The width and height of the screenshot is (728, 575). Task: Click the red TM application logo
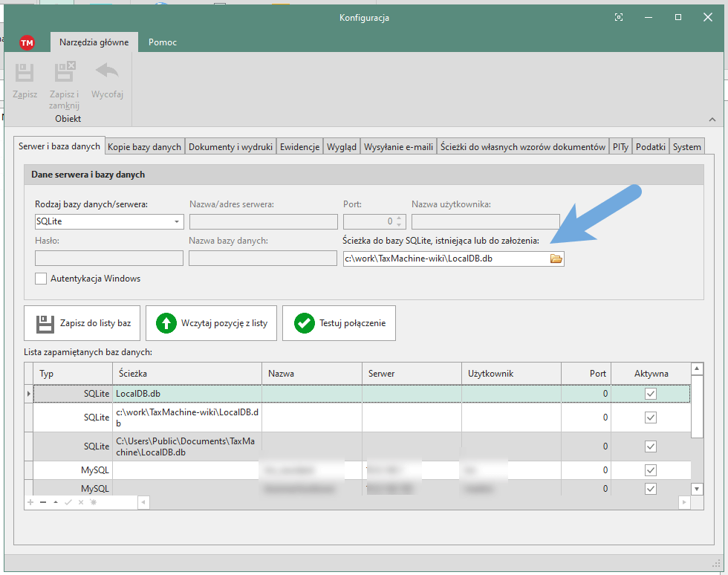coord(27,43)
